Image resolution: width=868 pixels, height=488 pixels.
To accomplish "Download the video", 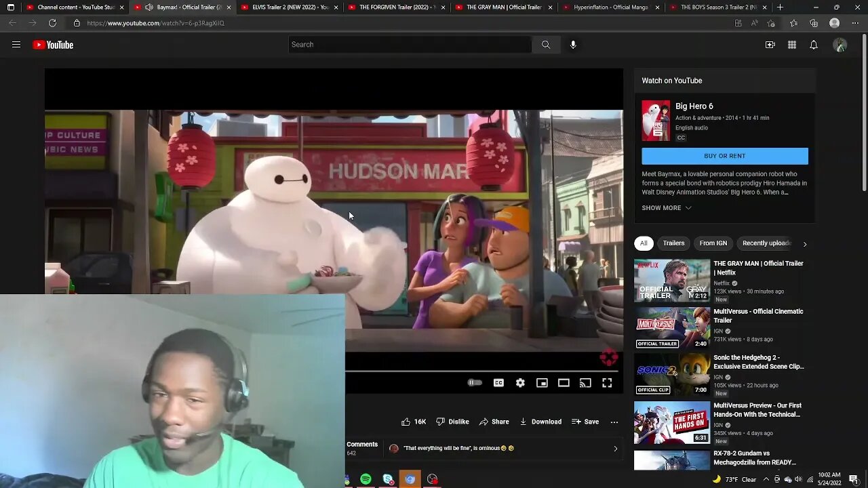I will tap(540, 422).
